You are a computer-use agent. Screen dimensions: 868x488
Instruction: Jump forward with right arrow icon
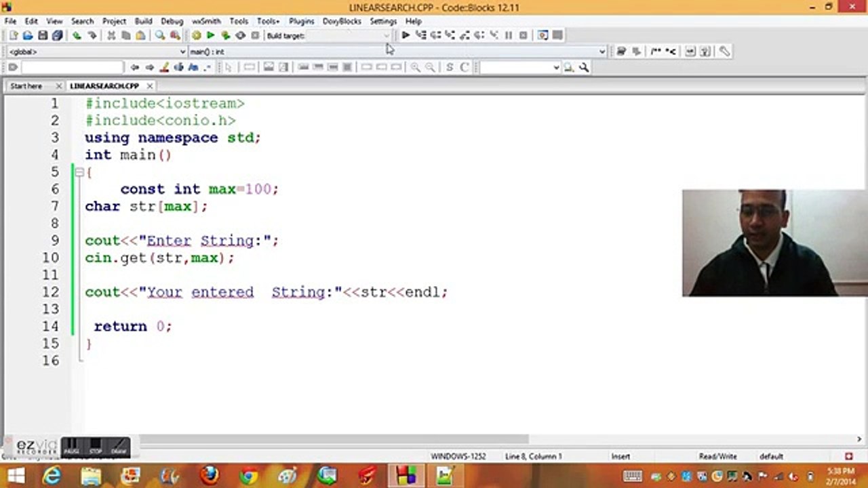tap(149, 67)
